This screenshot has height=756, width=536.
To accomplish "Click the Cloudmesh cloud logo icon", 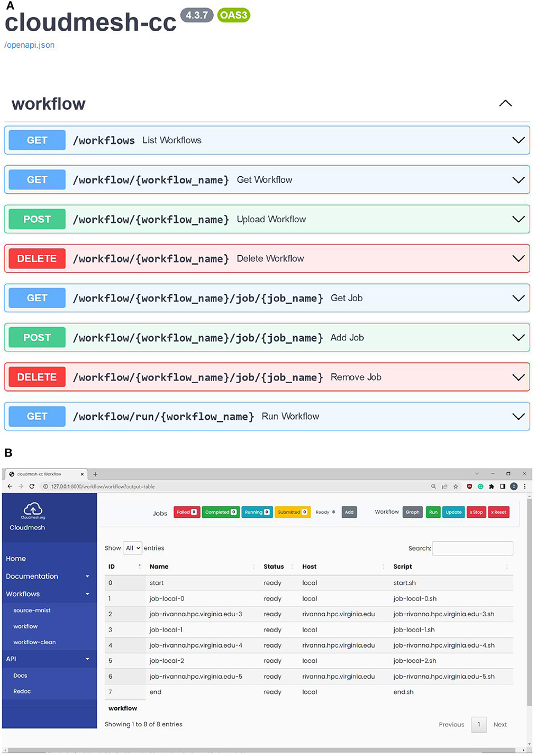I will [33, 509].
